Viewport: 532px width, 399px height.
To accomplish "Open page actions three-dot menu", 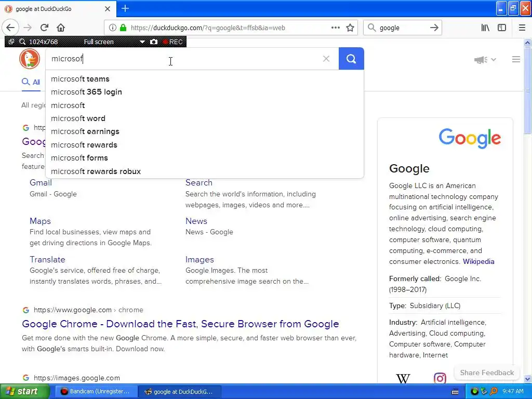I will pos(335,28).
